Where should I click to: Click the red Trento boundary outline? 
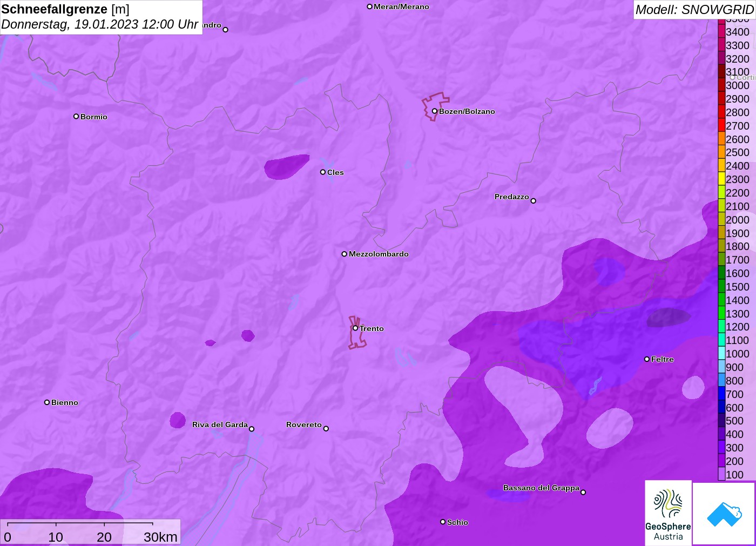(356, 333)
